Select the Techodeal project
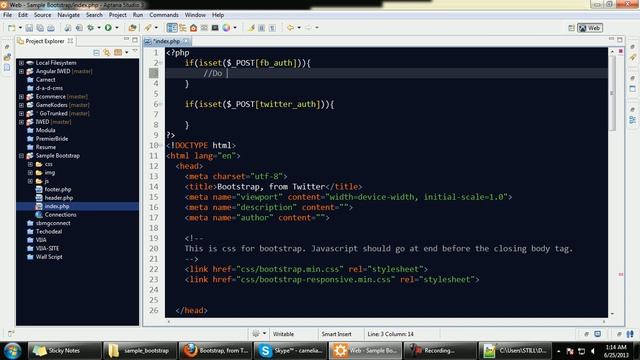Viewport: 640px width, 360px height. (49, 231)
